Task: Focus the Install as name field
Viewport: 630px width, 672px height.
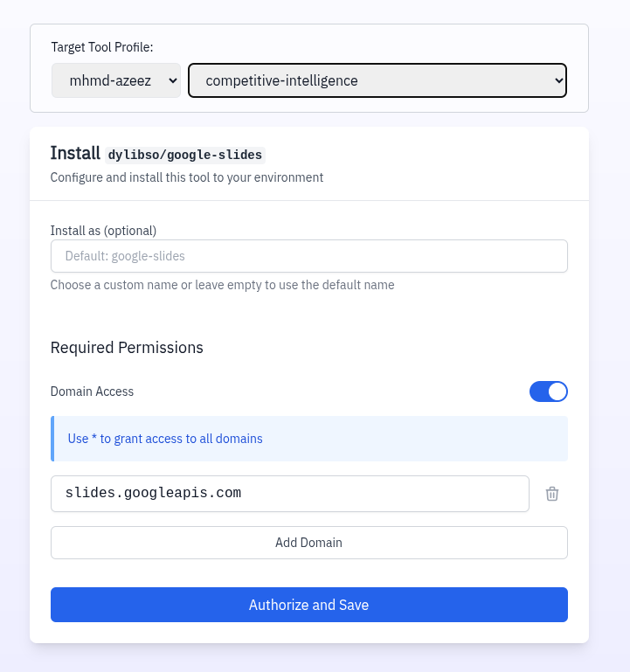Action: [x=308, y=256]
